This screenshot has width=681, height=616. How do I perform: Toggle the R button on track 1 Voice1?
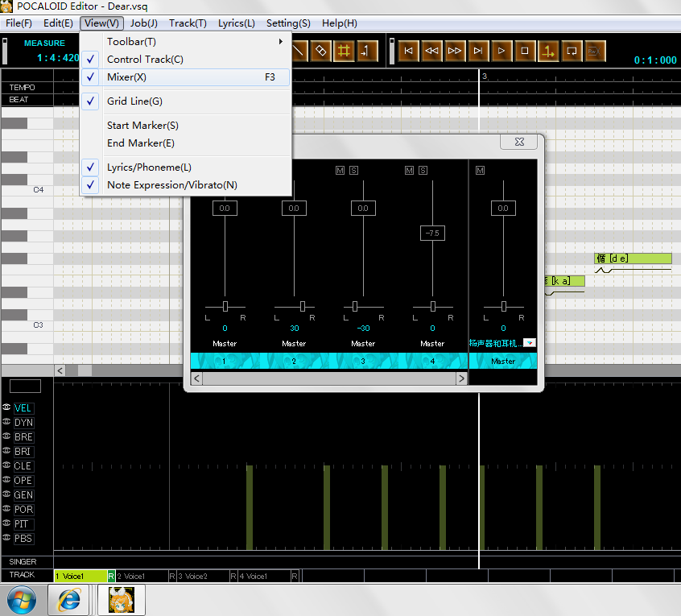point(111,576)
